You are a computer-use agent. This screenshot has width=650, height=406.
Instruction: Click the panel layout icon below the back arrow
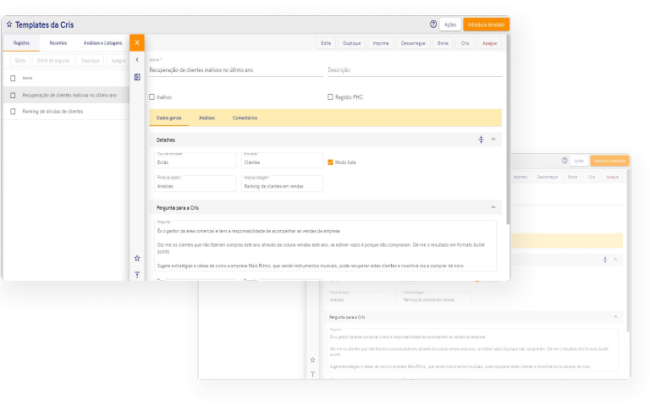click(137, 77)
